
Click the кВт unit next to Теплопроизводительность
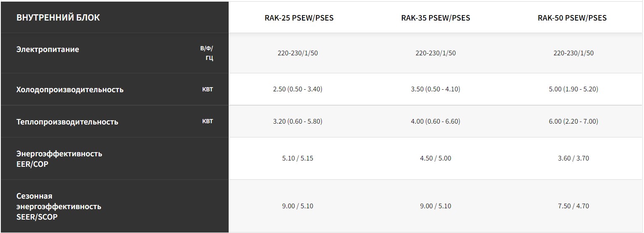[207, 122]
